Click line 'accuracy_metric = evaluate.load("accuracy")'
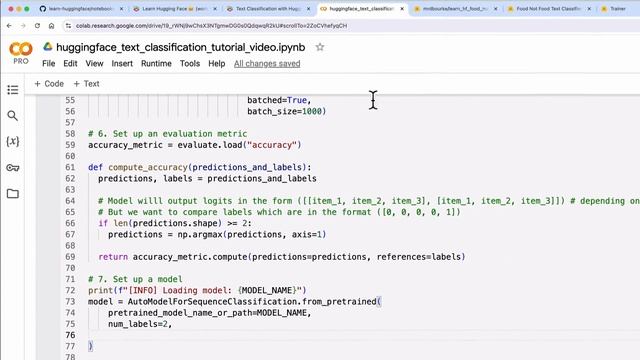640x360 pixels. coord(195,145)
